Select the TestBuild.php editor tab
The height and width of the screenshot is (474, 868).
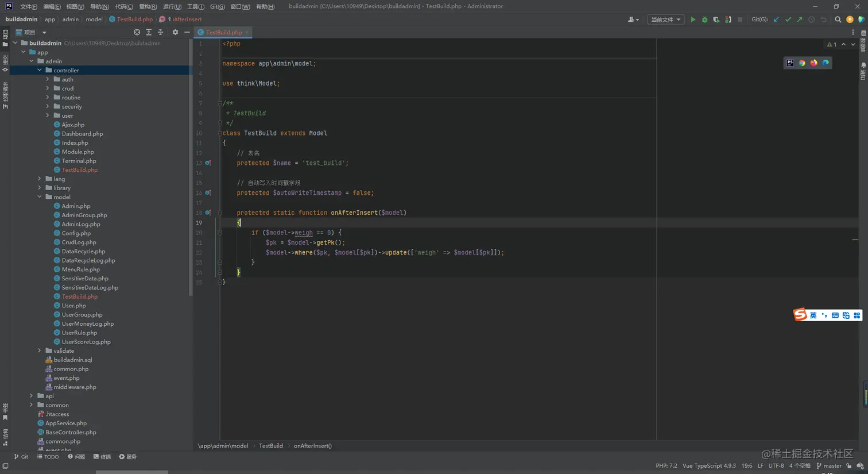point(223,32)
